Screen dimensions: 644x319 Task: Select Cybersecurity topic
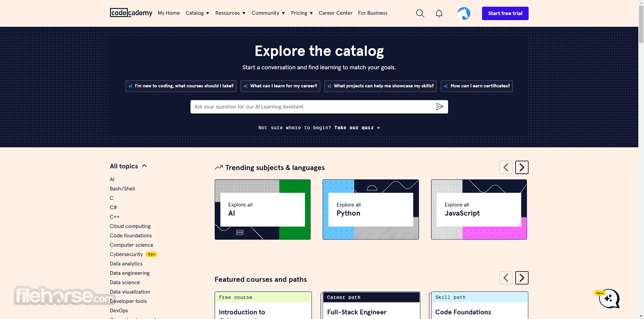click(126, 254)
